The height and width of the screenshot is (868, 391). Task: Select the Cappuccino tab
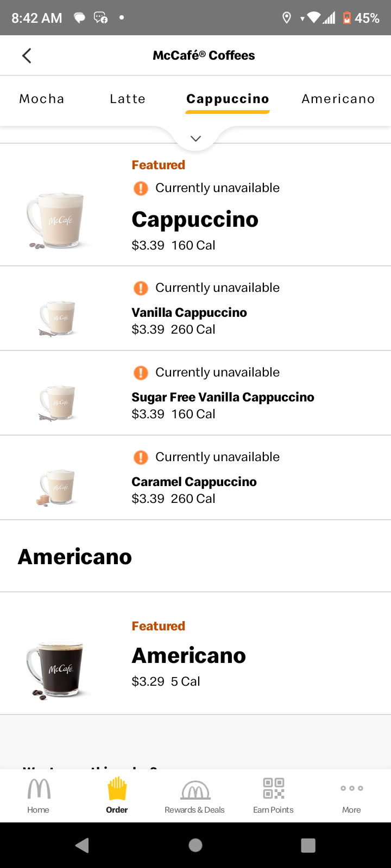pos(228,99)
